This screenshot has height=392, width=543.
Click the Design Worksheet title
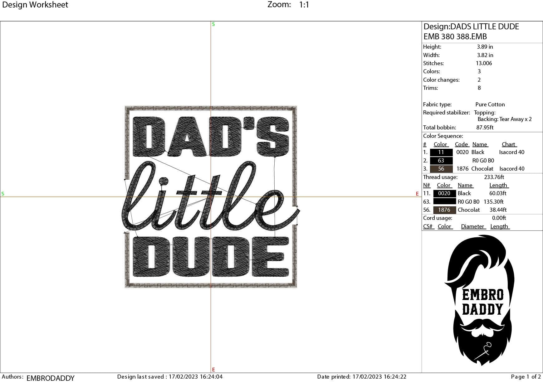pyautogui.click(x=34, y=5)
